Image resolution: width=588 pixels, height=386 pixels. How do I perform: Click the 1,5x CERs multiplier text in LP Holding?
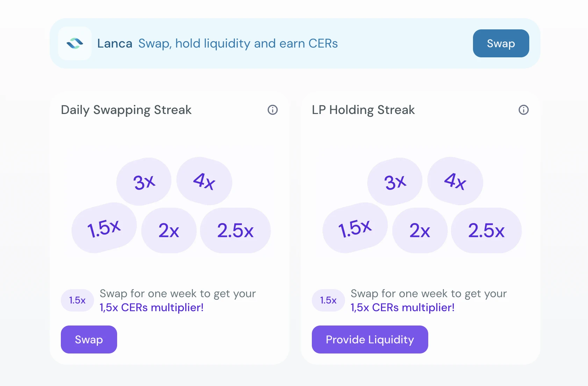point(402,308)
